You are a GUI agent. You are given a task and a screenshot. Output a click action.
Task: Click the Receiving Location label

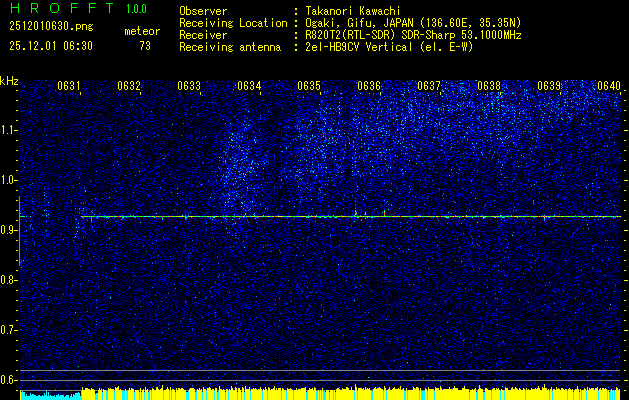click(233, 23)
